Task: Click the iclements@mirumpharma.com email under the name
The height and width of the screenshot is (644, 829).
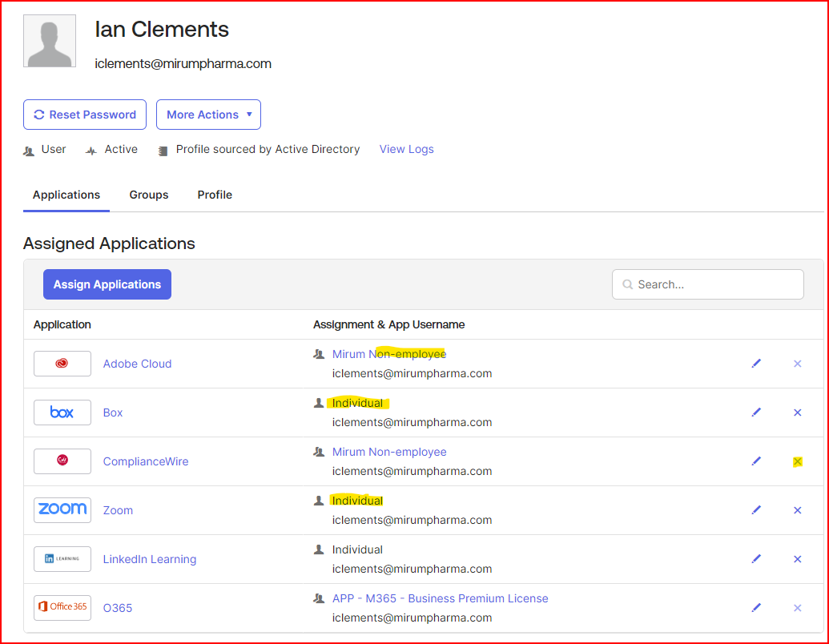Action: click(x=183, y=63)
